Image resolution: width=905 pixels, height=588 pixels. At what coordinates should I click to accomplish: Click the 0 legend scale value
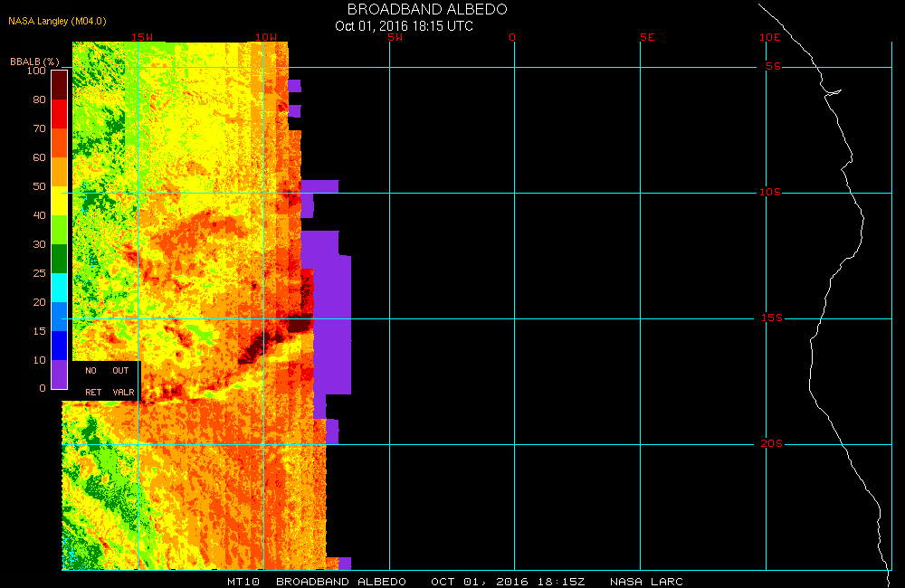43,388
